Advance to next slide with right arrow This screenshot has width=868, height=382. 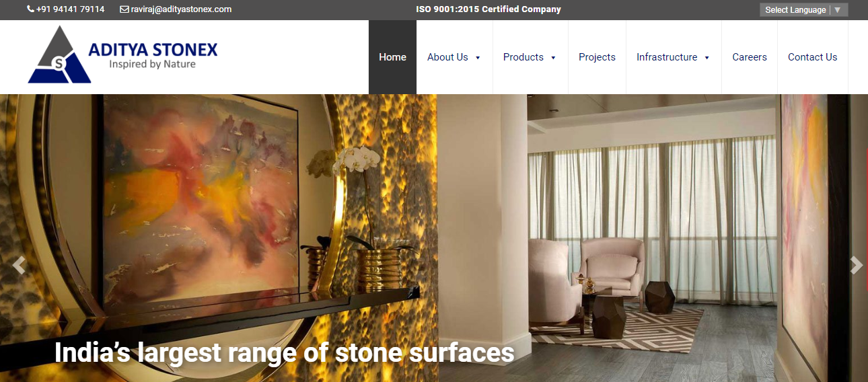pyautogui.click(x=856, y=266)
